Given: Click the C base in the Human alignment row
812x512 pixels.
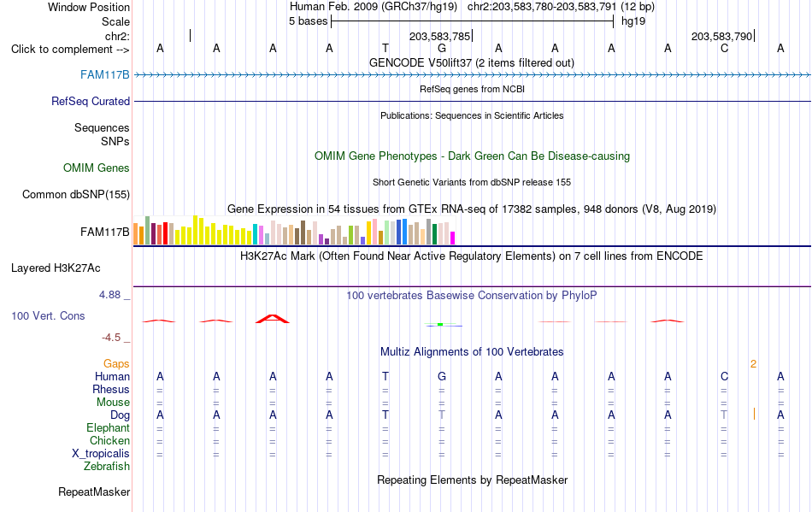Looking at the screenshot, I should point(724,376).
